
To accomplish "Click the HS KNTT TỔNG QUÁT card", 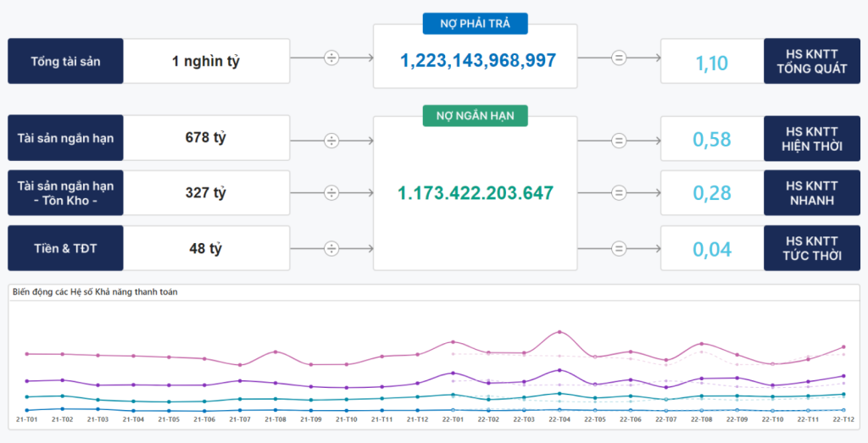I will pos(811,61).
